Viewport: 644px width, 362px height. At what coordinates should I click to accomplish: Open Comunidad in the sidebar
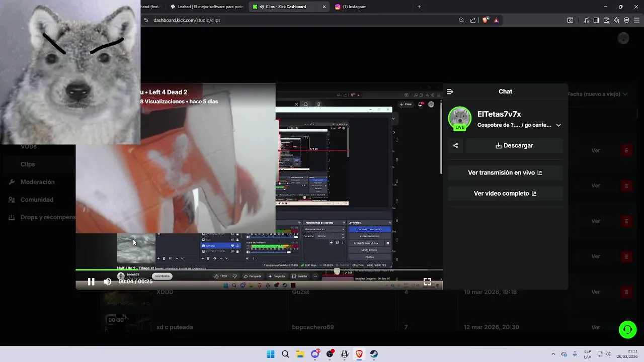(x=37, y=200)
